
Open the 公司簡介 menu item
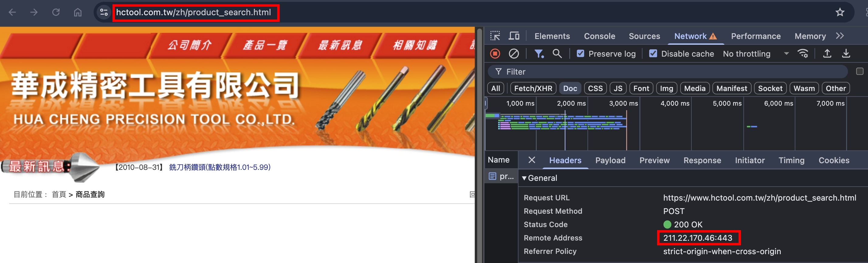pyautogui.click(x=190, y=45)
